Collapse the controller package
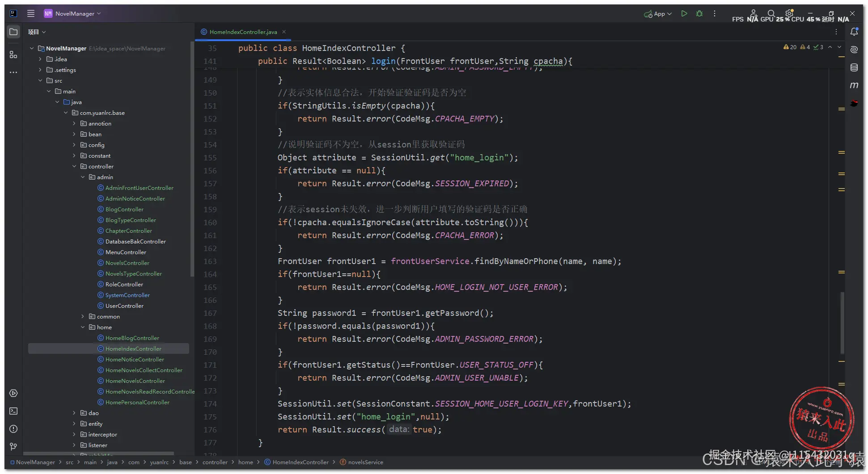Image resolution: width=868 pixels, height=474 pixels. 74,166
